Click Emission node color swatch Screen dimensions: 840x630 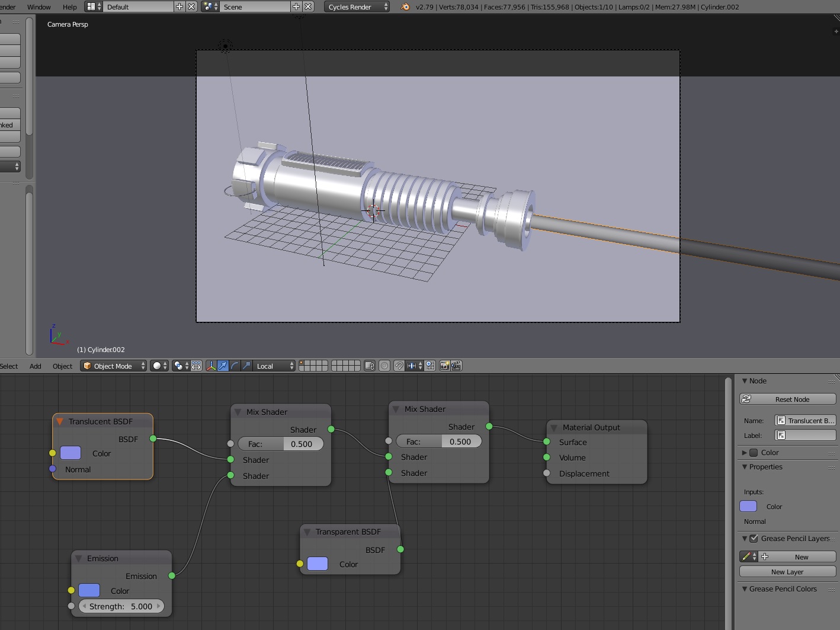pos(89,590)
